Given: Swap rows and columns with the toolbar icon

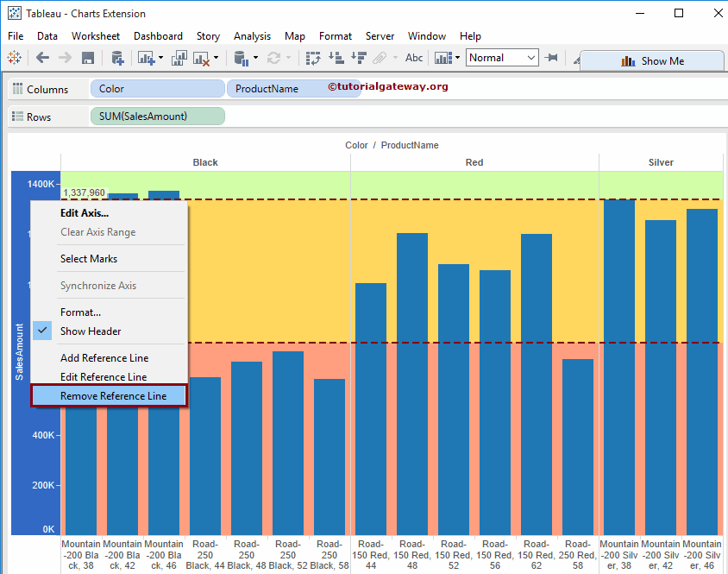Looking at the screenshot, I should [x=314, y=58].
